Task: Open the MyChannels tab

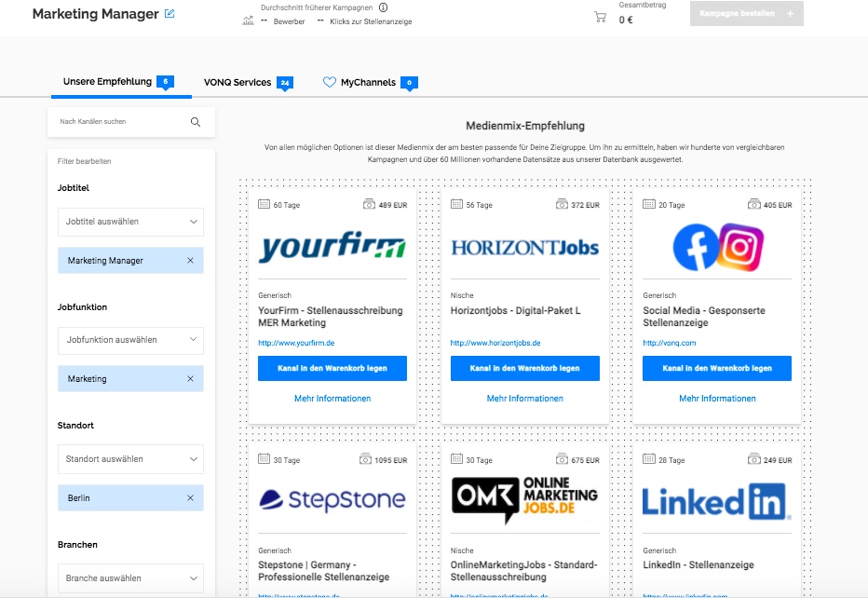Action: pos(370,83)
